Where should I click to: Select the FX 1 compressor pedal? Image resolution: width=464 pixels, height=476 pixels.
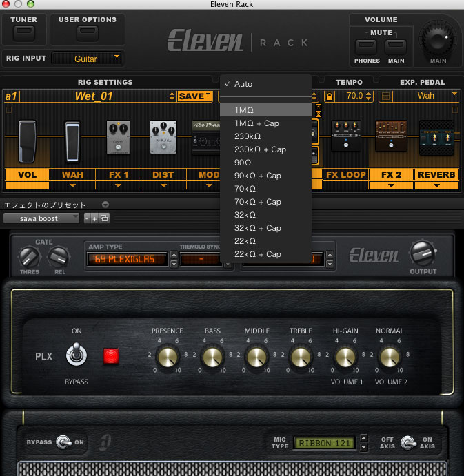pos(118,138)
